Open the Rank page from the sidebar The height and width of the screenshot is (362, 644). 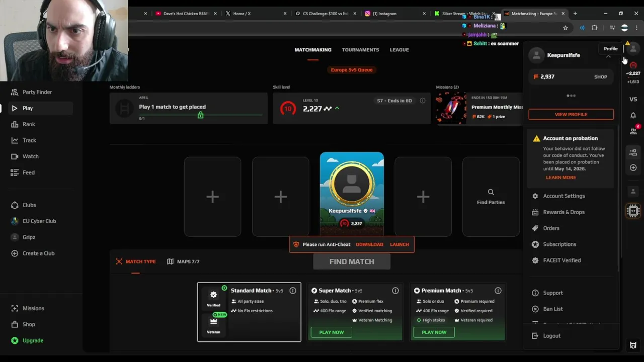click(29, 124)
